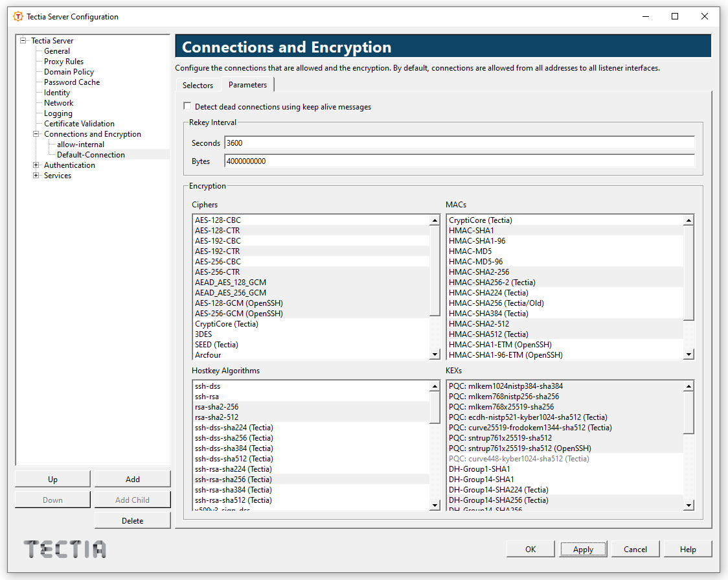Open Network settings in tree
The width and height of the screenshot is (728, 580).
tap(58, 102)
